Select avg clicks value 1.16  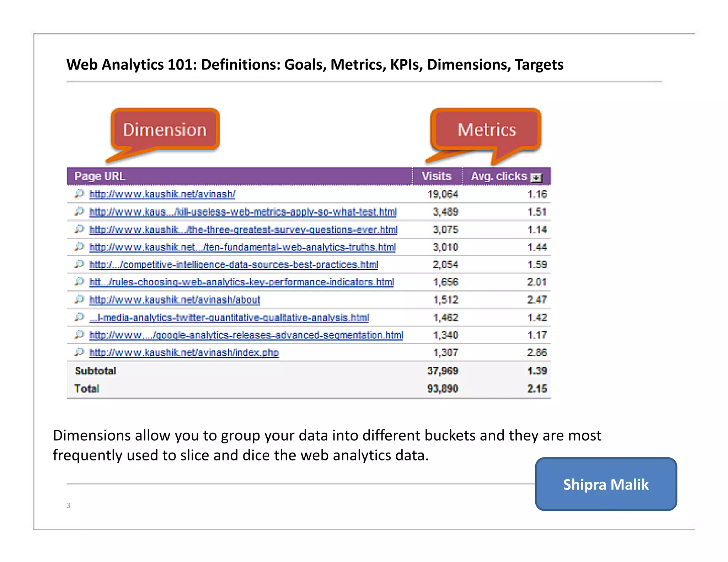point(537,194)
